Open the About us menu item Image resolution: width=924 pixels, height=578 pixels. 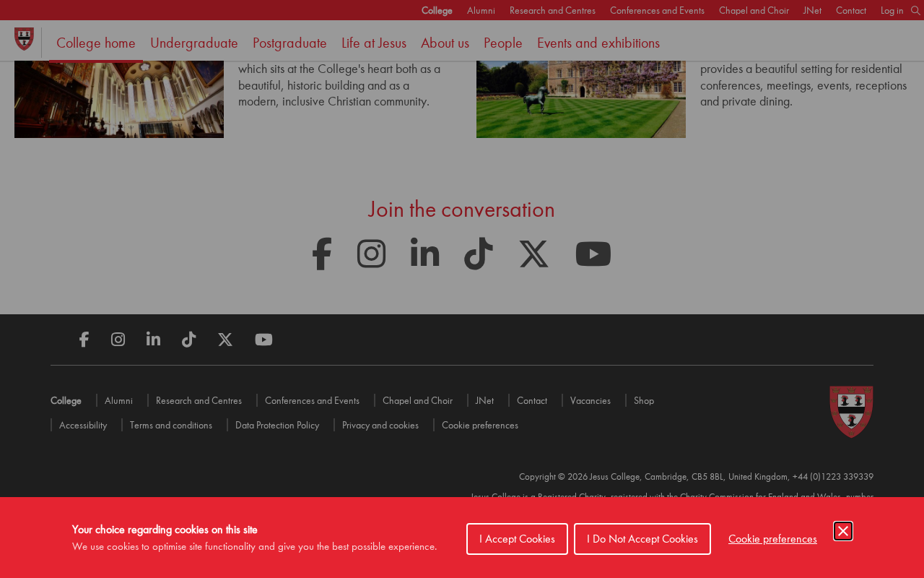click(445, 43)
